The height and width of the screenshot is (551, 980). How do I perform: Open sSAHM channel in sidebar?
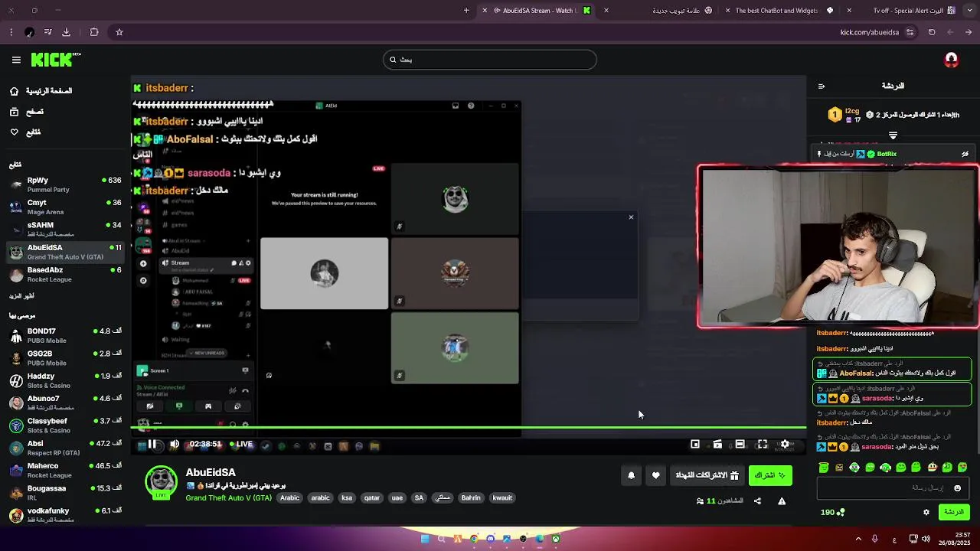(x=65, y=230)
